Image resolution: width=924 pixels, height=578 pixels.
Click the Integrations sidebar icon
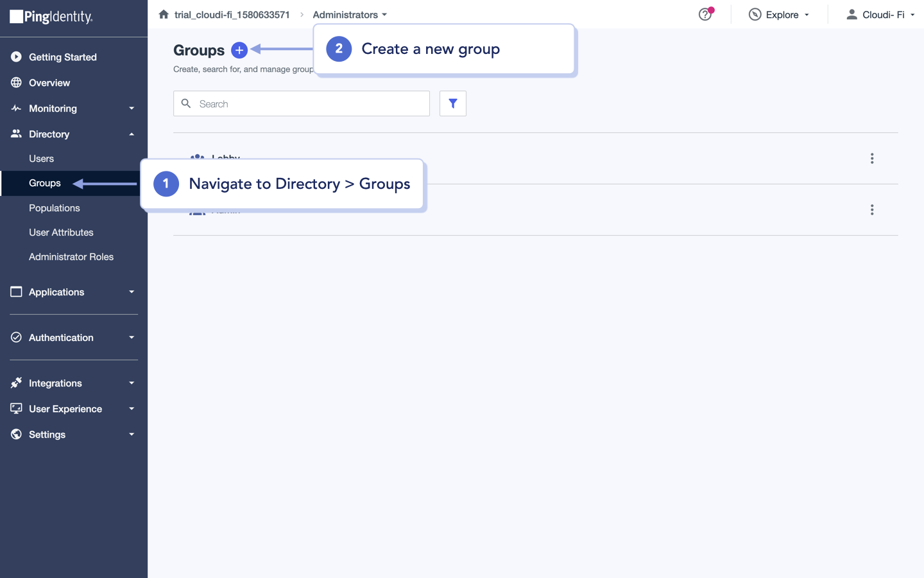tap(16, 383)
